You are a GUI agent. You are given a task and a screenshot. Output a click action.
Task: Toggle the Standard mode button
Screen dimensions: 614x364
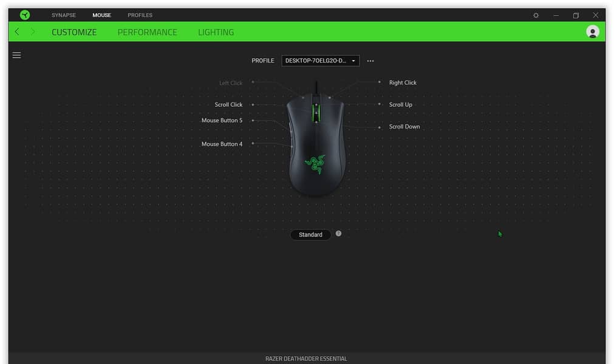310,235
